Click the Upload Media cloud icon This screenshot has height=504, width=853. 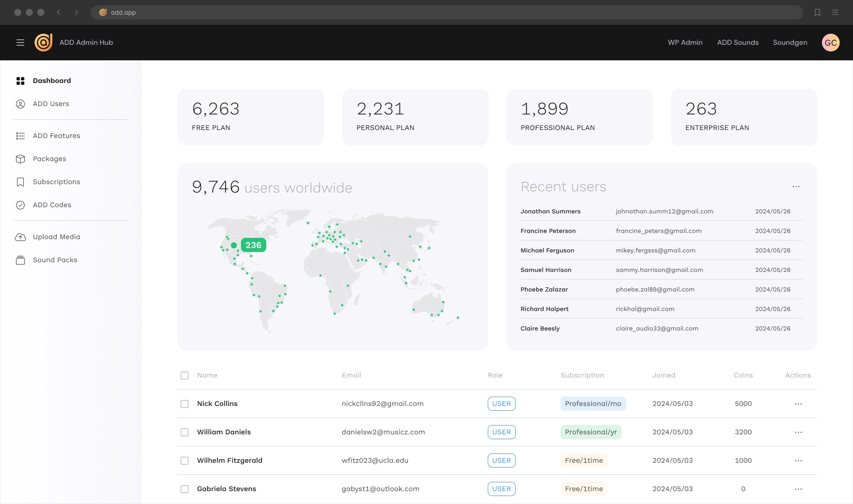click(x=20, y=236)
